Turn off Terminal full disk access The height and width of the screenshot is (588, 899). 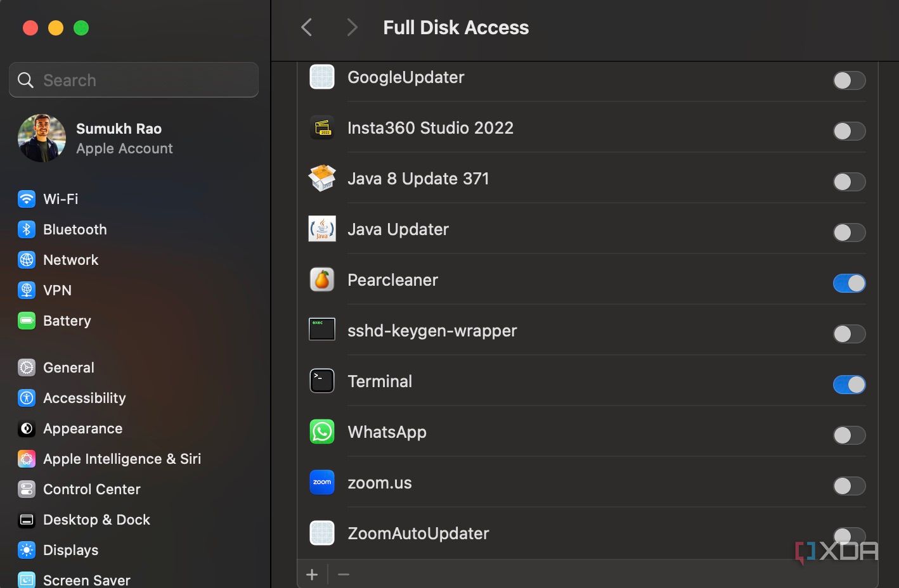(849, 385)
